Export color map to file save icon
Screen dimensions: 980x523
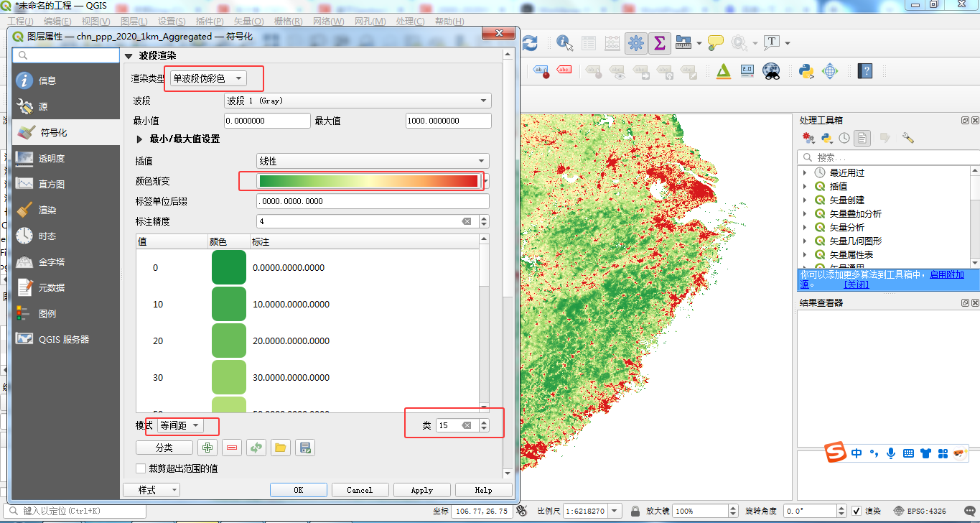click(305, 448)
